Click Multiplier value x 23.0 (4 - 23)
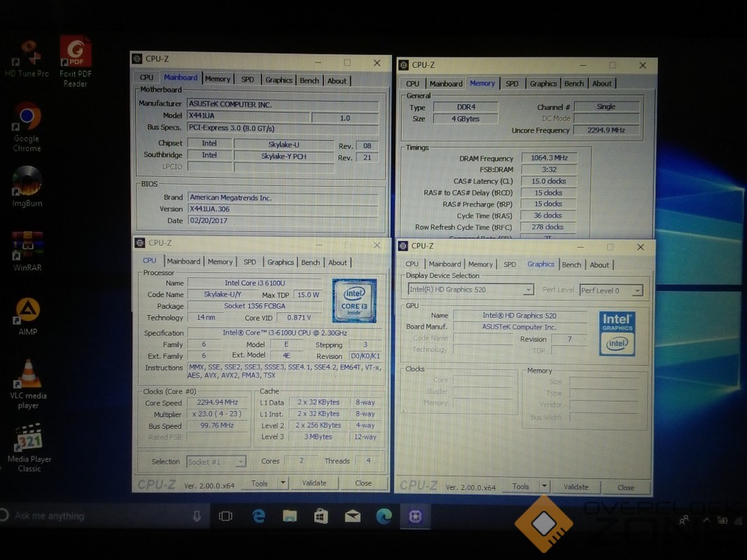 coord(217,414)
